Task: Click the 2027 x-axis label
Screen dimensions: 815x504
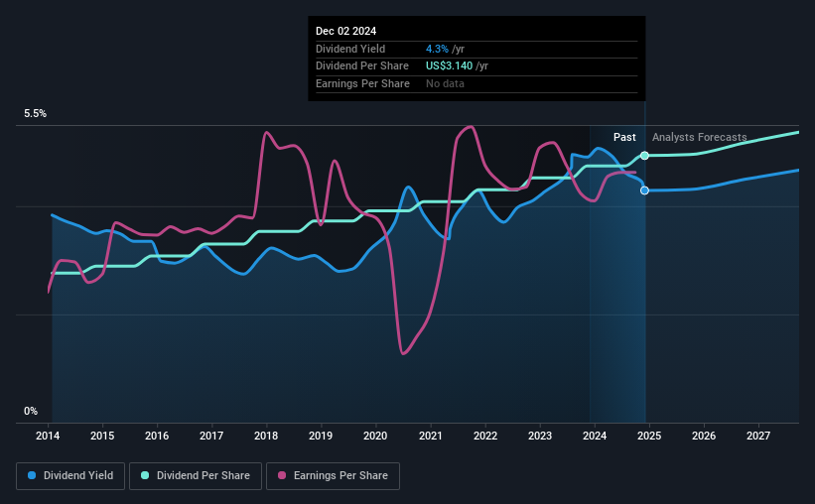Action: point(758,436)
